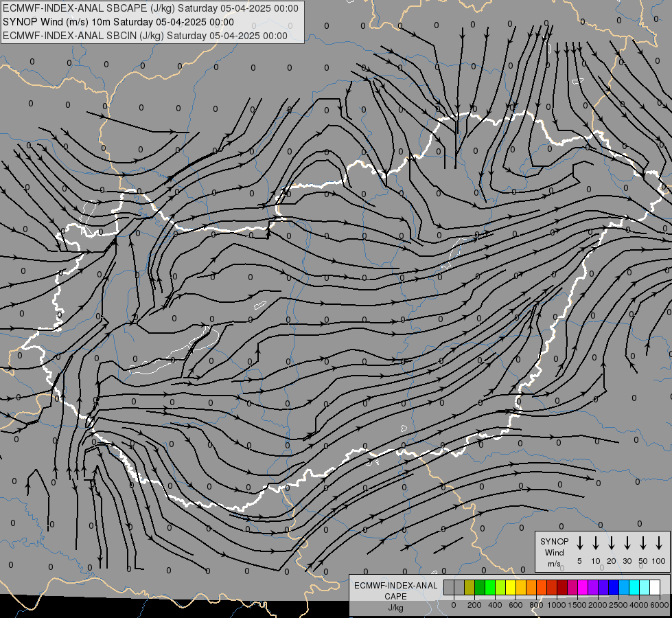Image resolution: width=672 pixels, height=618 pixels.
Task: Select the SBCAPE title line in header
Action: [150, 8]
